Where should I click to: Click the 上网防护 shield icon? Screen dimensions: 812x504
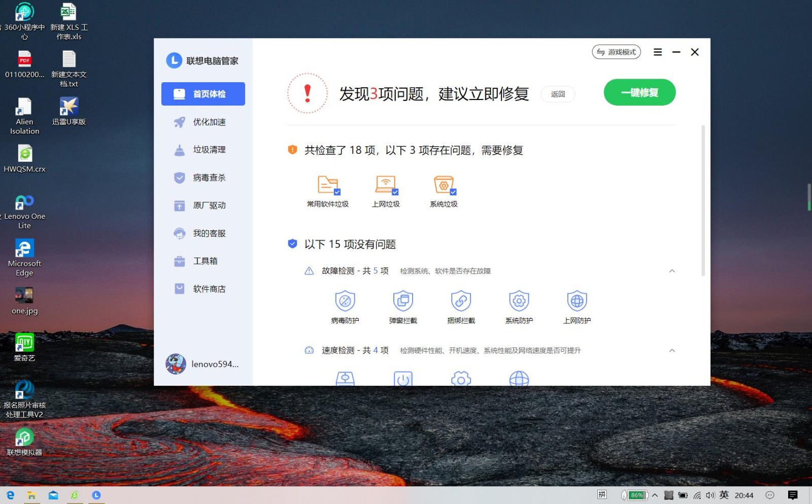coord(577,301)
